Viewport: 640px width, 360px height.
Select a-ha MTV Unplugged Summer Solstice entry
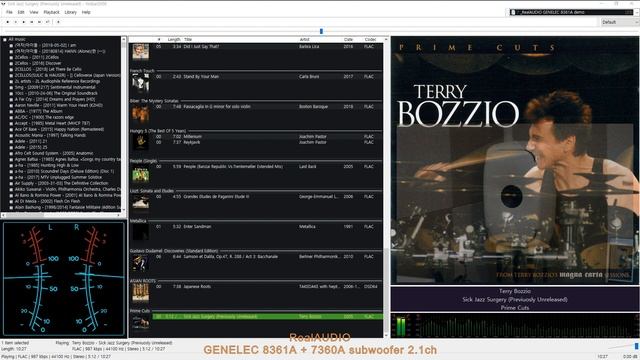58,177
